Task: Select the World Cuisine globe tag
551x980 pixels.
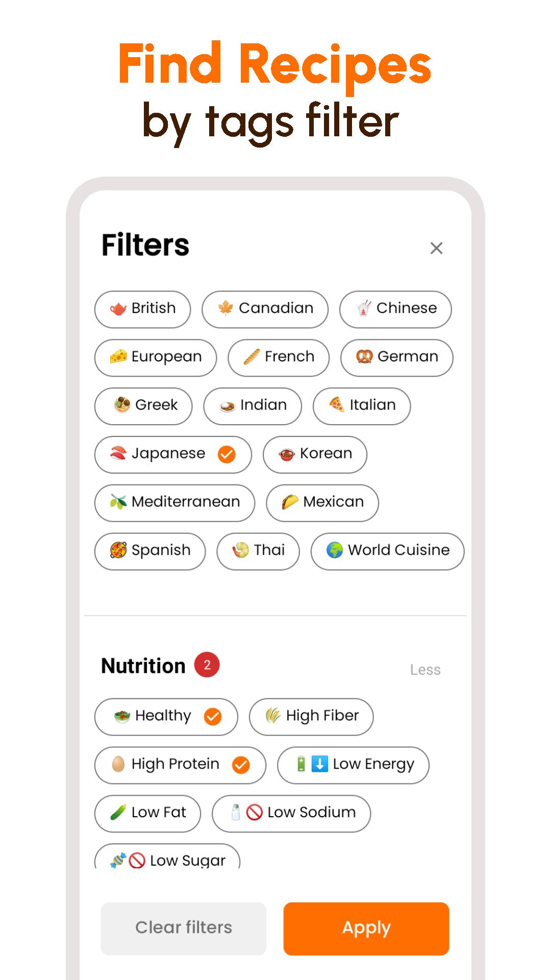Action: coord(388,551)
